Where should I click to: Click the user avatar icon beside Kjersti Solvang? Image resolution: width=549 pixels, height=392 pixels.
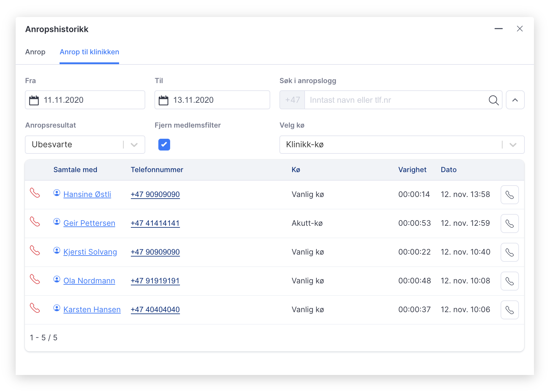57,251
